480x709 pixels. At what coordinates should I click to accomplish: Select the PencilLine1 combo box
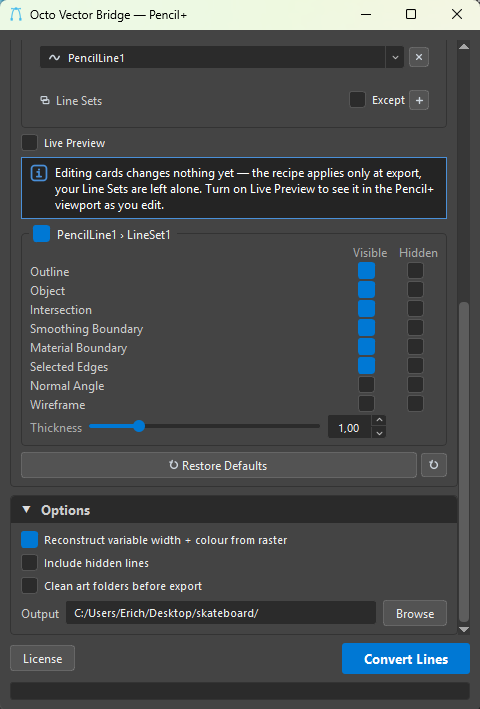[x=221, y=57]
